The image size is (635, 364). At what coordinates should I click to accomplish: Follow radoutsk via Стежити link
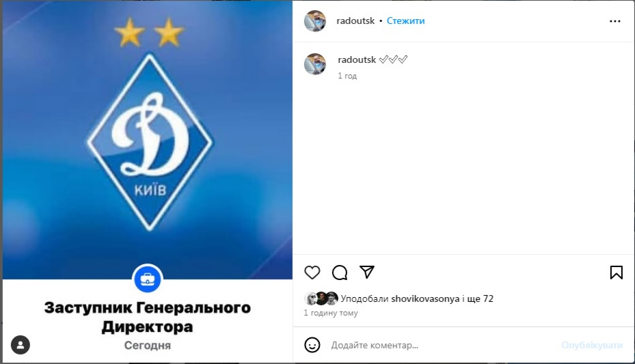(406, 21)
